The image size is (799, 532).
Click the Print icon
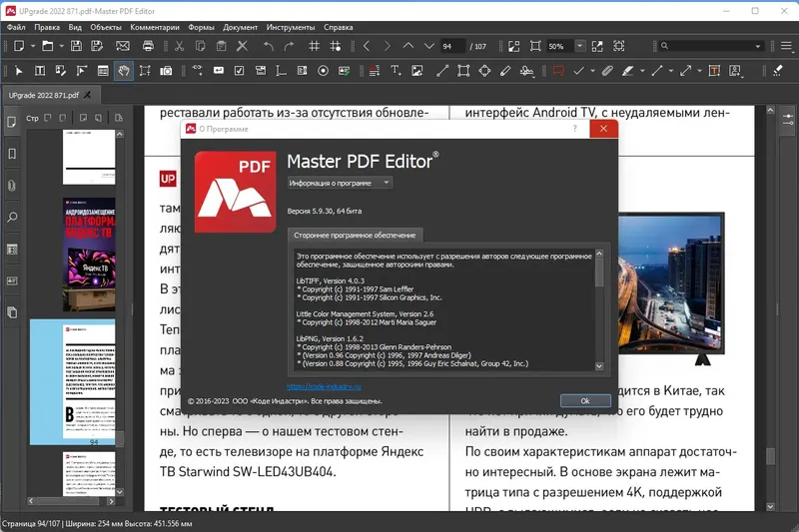click(x=148, y=46)
